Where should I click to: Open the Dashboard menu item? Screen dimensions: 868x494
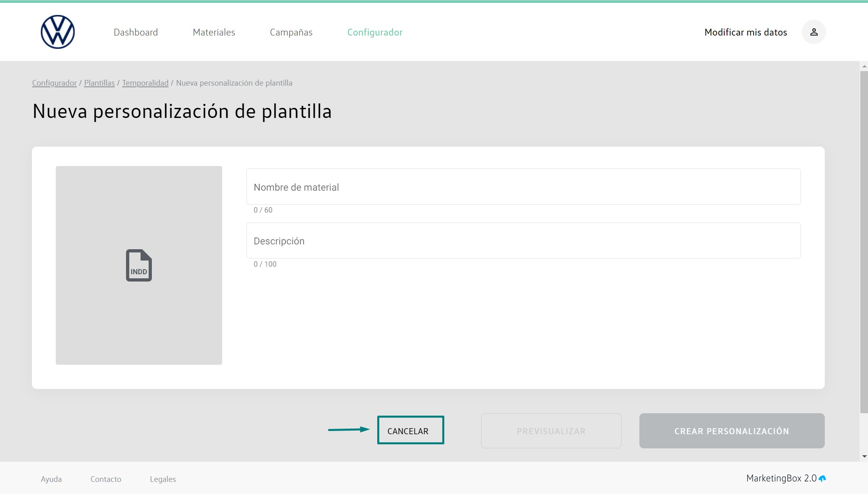pos(136,32)
